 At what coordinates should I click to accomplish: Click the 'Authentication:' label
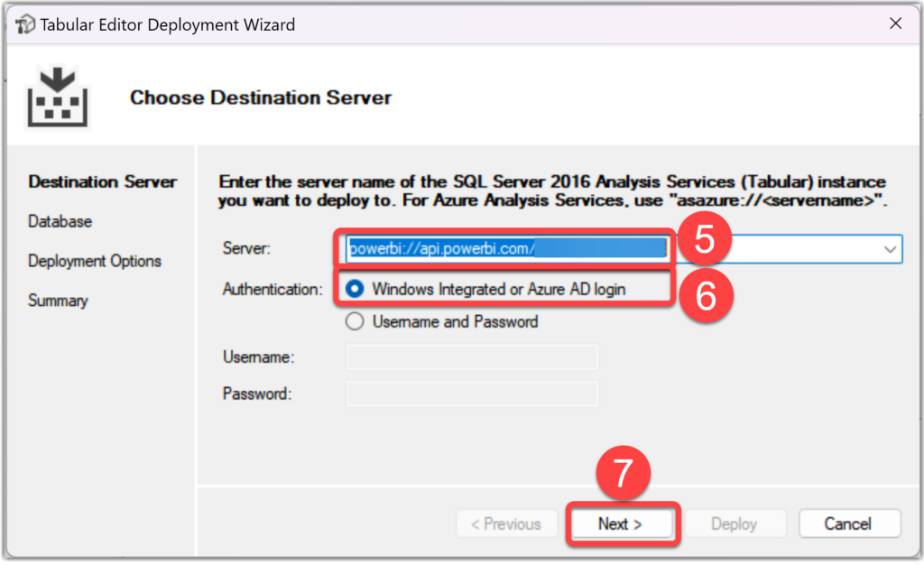click(x=273, y=290)
